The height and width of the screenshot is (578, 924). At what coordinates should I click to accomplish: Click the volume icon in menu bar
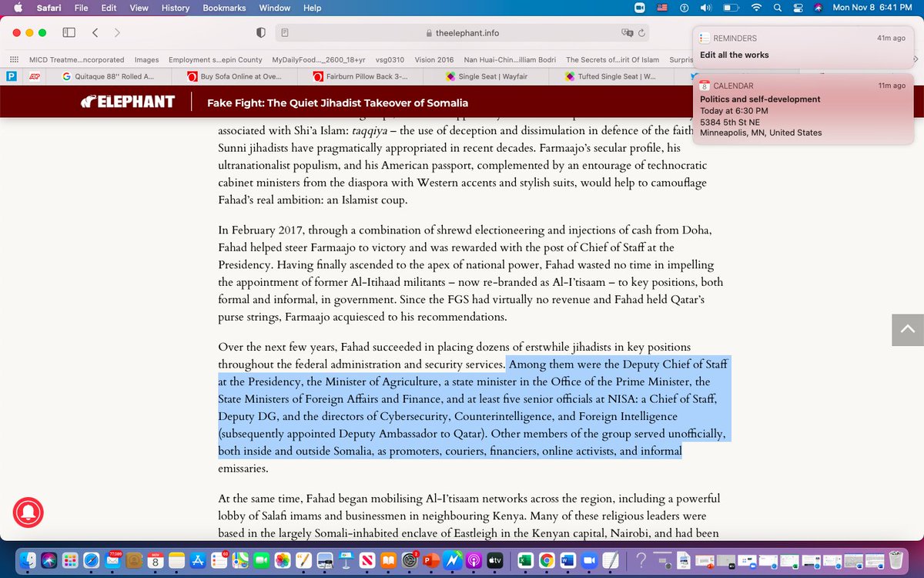tap(707, 8)
